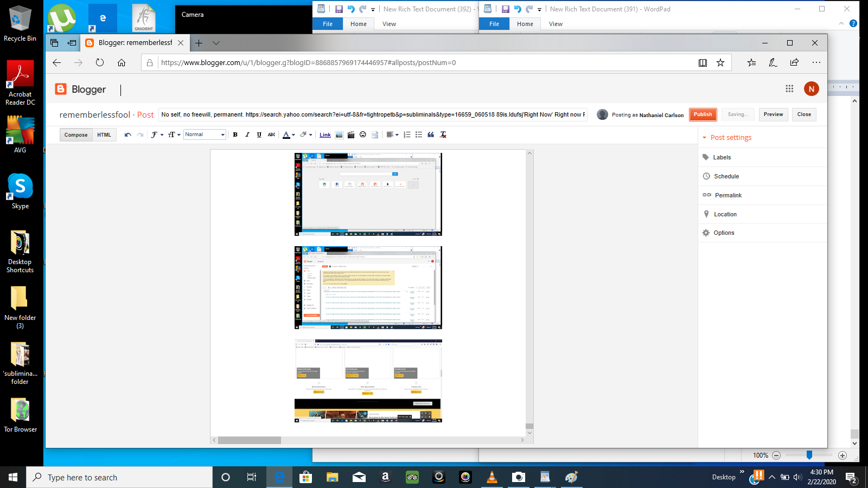Open File tab in WordPad document 391
This screenshot has height=488, width=868.
pyautogui.click(x=494, y=24)
